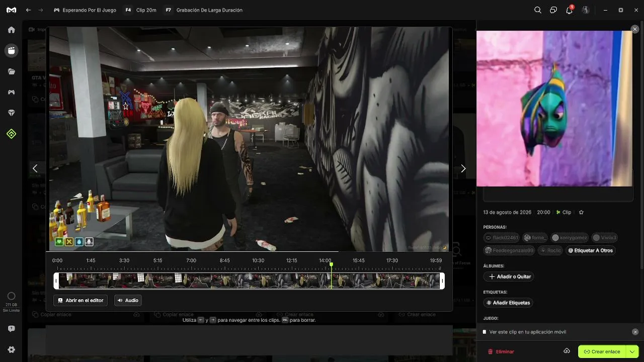Click the 20:00 duration text
This screenshot has width=644, height=362.
[543, 212]
